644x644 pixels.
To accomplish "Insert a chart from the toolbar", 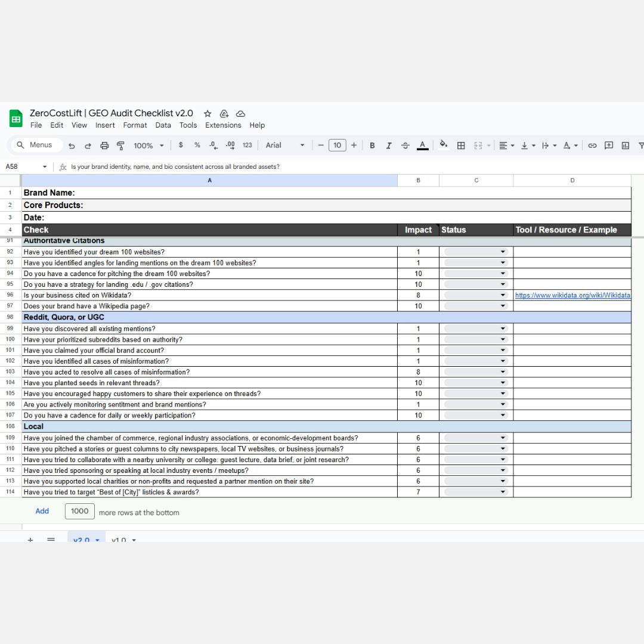I will tap(626, 145).
